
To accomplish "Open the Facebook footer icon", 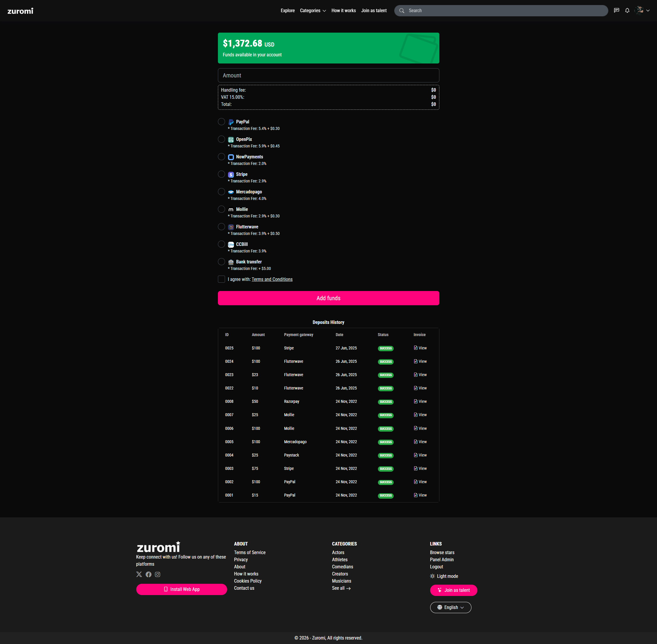I will [x=149, y=574].
